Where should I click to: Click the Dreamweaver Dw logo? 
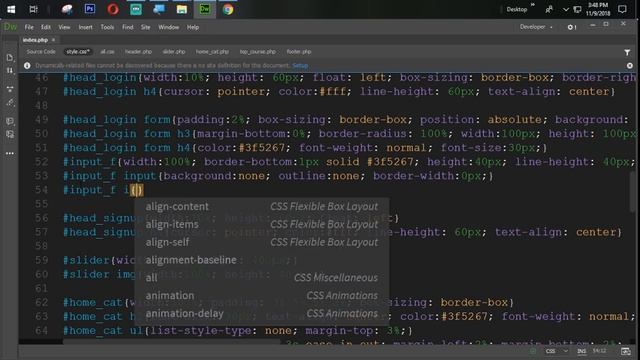pyautogui.click(x=10, y=27)
